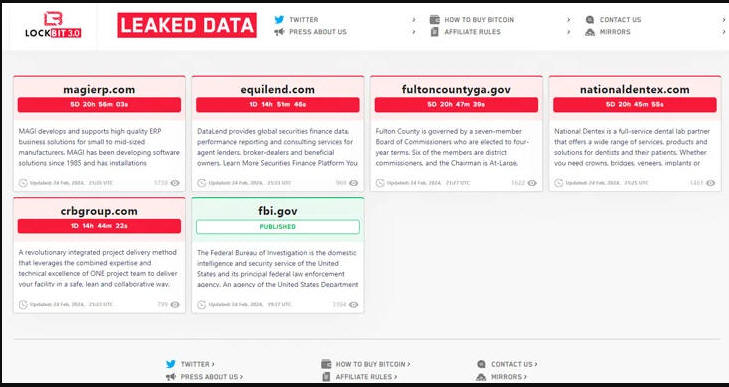Open the Leaked Data section

pos(187,25)
